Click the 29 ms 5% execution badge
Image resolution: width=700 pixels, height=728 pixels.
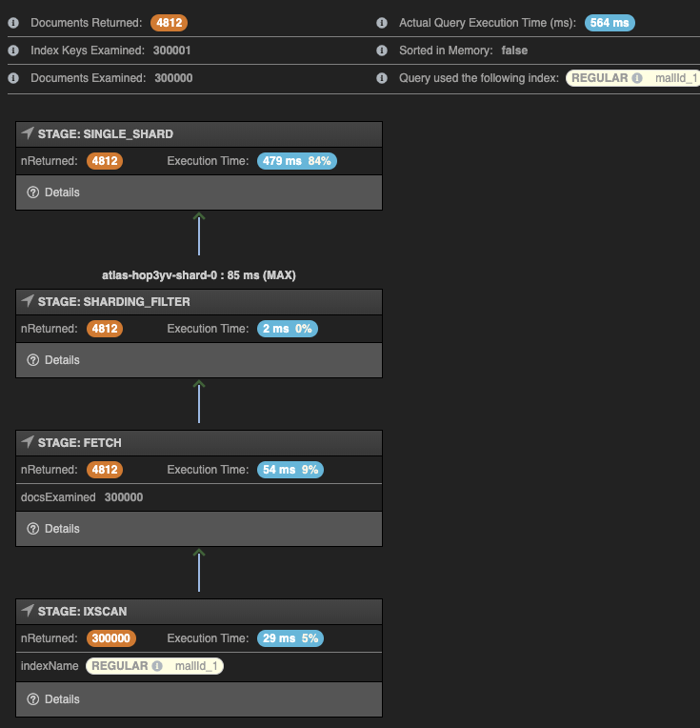[290, 637]
